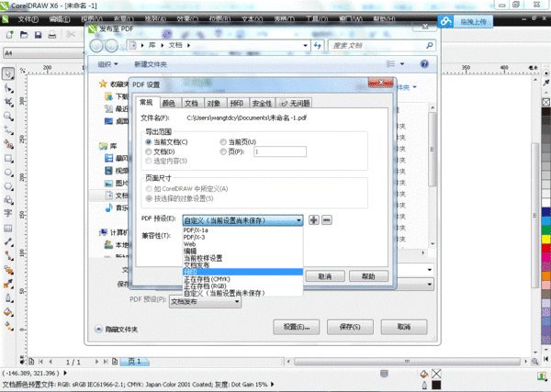Choose Web from preset list

click(242, 244)
